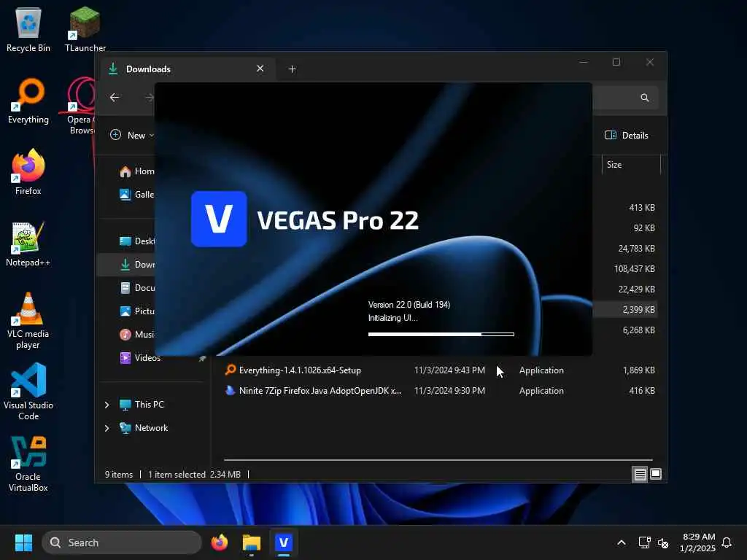Launch Oracle VirtualBox desktop shortcut

tap(28, 463)
